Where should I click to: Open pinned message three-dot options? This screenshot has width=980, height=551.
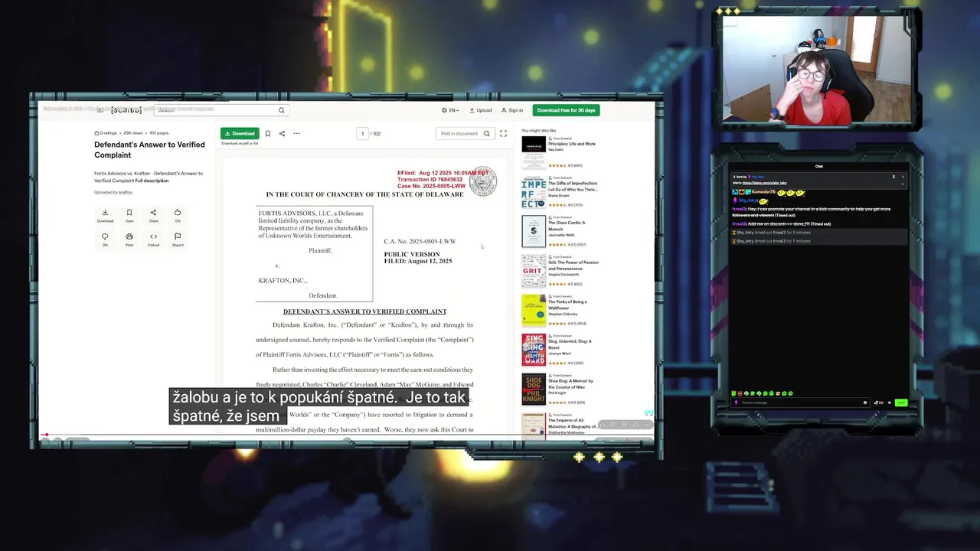click(x=903, y=177)
